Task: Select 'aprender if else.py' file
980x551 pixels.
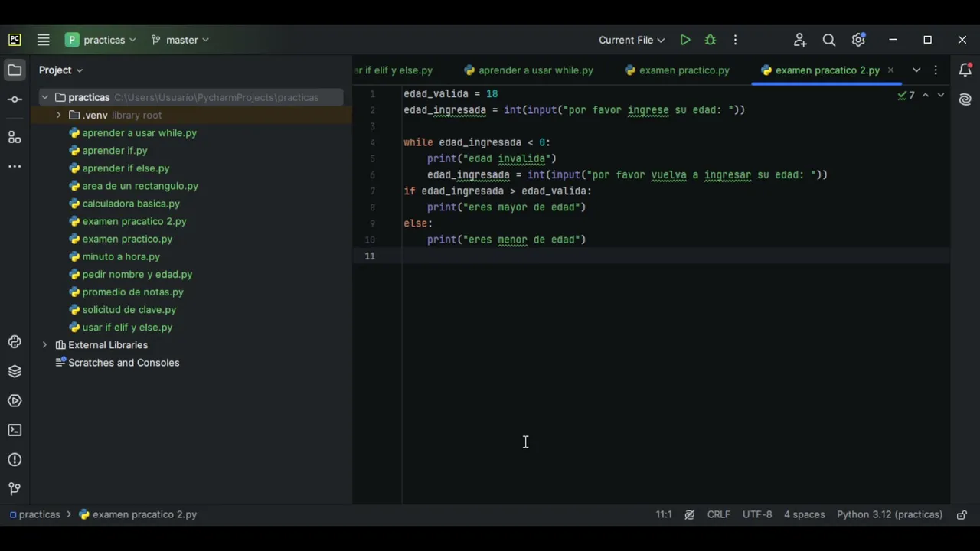Action: tap(119, 168)
